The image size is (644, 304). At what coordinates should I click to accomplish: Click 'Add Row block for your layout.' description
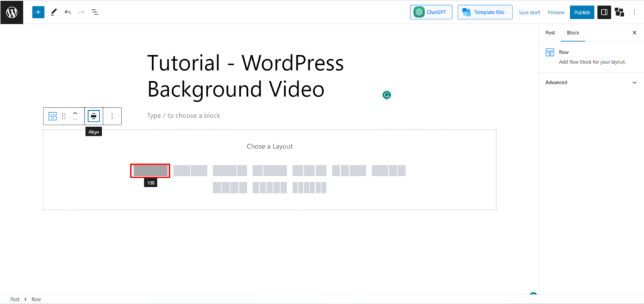(592, 62)
